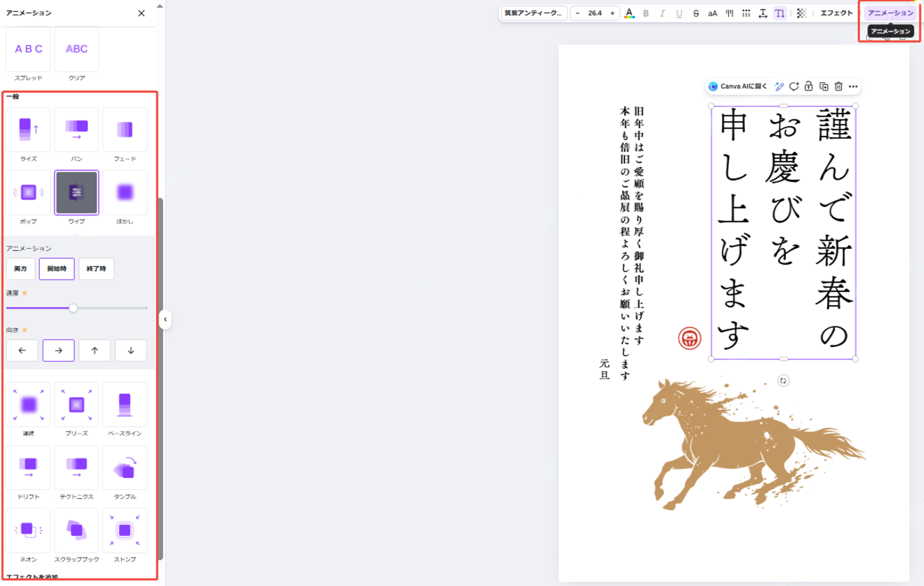The width and height of the screenshot is (924, 586).
Task: Select the ネオン (Neon) animation effect
Action: pyautogui.click(x=28, y=530)
